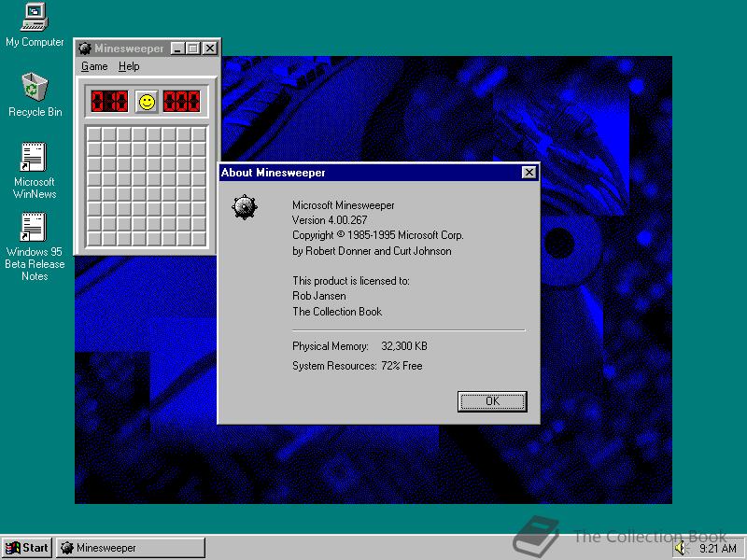
Task: Click the 'Version 4.00.267' text
Action: (x=330, y=220)
